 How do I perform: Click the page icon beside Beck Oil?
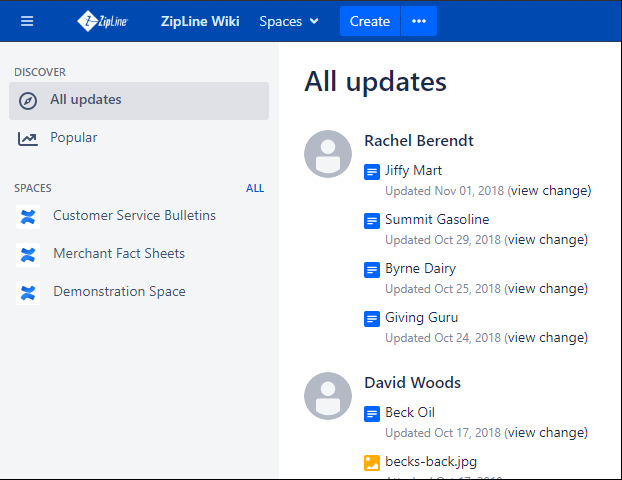(x=372, y=414)
